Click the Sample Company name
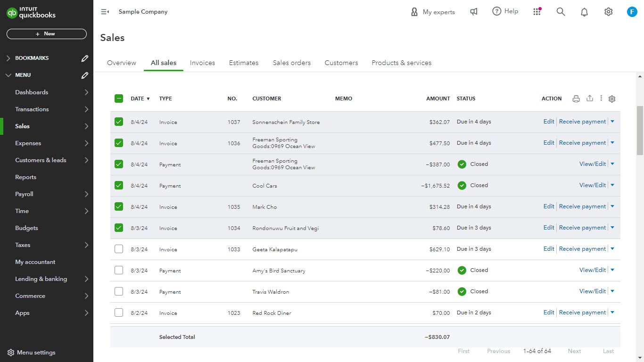This screenshot has height=362, width=644. [143, 12]
